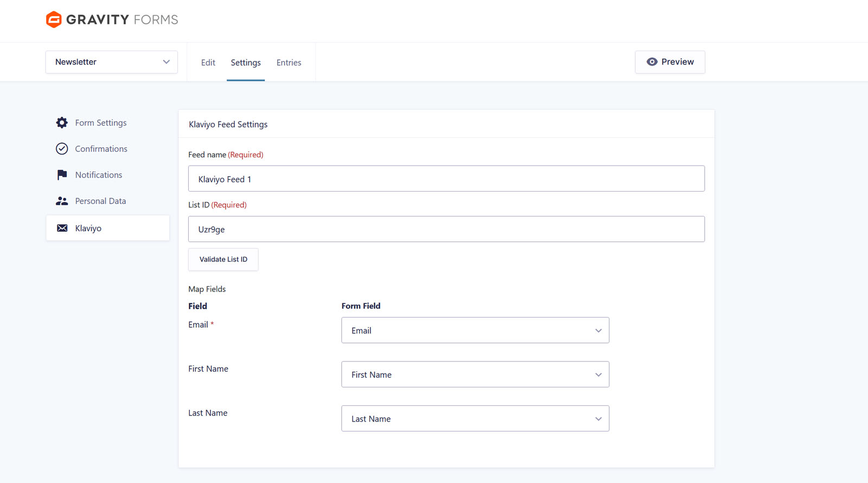Go to Personal Data settings

pos(100,201)
